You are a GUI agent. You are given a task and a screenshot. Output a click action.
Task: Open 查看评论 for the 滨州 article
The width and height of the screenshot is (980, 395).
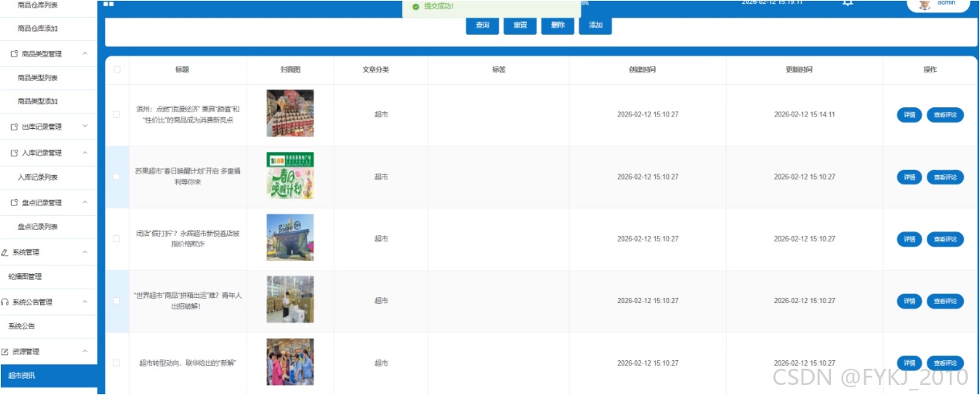tap(945, 114)
